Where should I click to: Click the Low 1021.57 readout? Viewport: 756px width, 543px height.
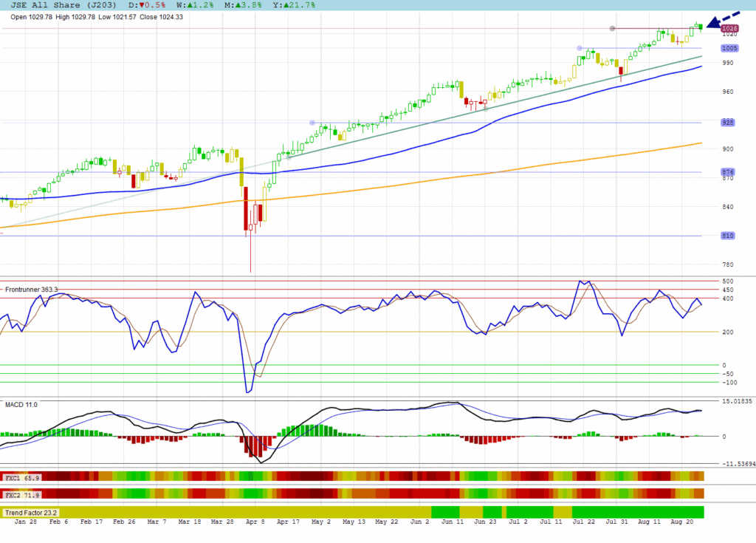click(x=117, y=17)
